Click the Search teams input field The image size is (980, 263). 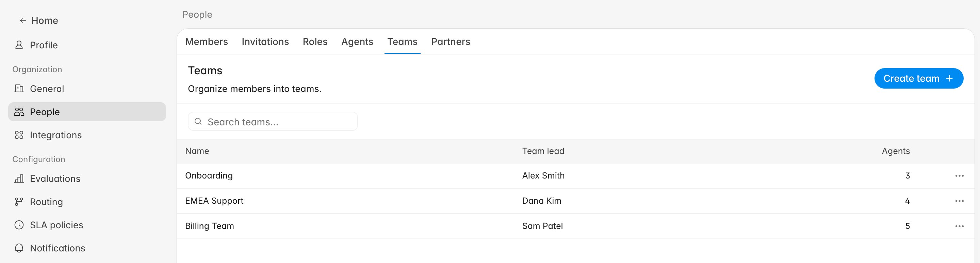[273, 121]
